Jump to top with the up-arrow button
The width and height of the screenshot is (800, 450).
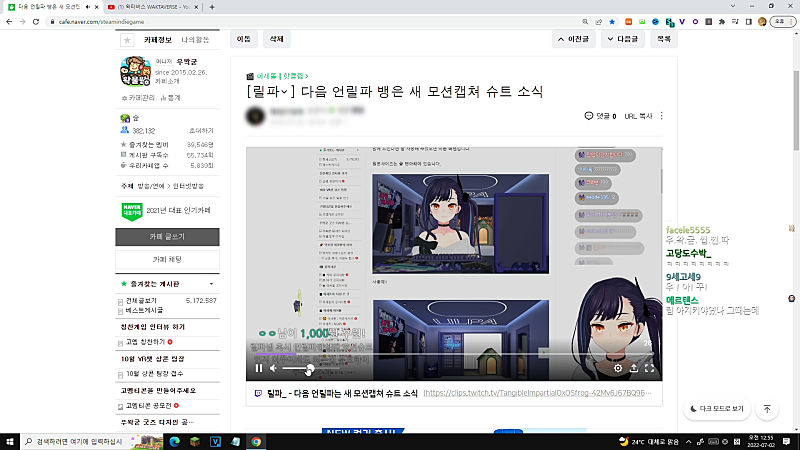pyautogui.click(x=767, y=409)
